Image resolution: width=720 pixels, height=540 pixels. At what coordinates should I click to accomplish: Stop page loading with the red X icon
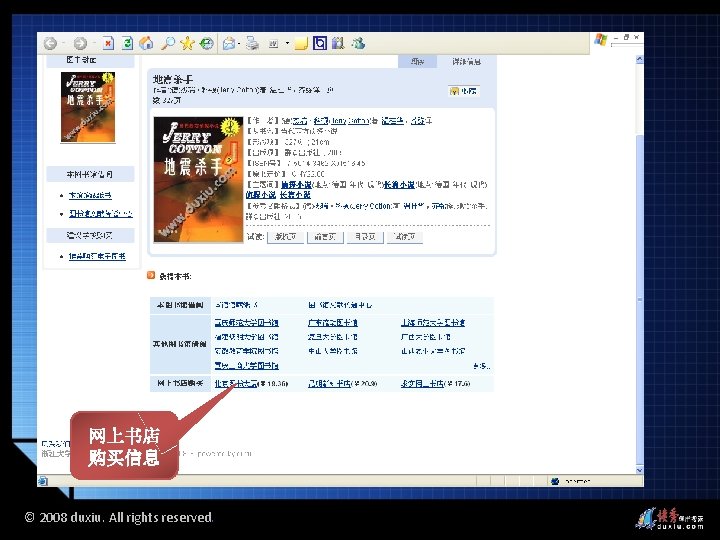tap(108, 44)
